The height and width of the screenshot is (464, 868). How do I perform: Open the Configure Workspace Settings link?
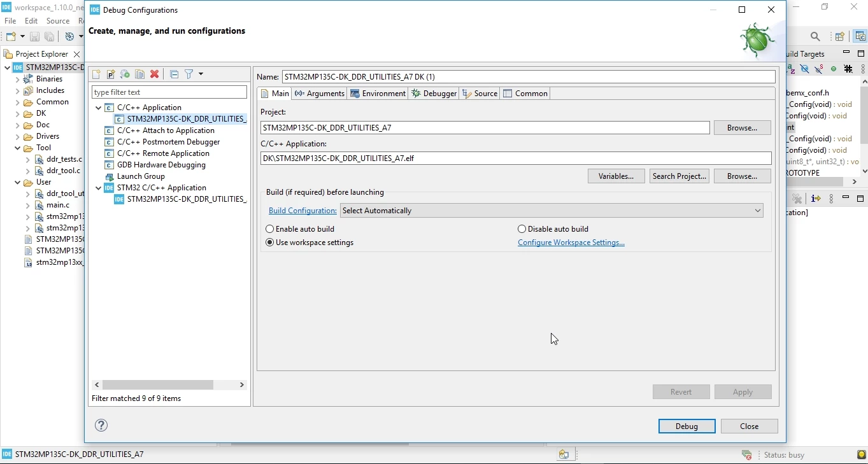pyautogui.click(x=571, y=243)
